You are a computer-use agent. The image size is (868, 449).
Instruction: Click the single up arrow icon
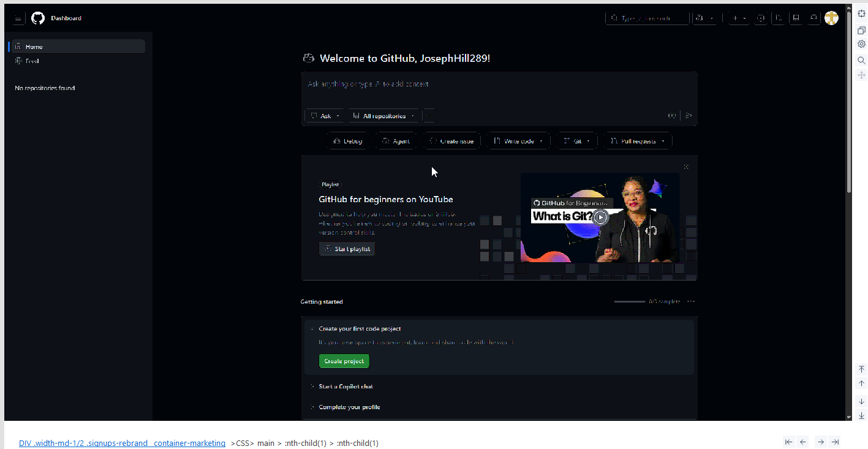pos(861,383)
